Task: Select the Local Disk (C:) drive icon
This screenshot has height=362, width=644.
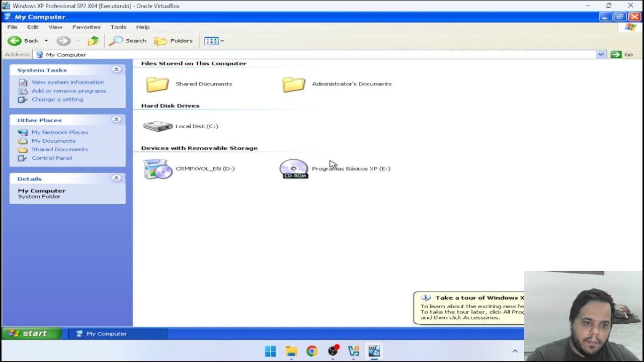Action: click(x=157, y=126)
